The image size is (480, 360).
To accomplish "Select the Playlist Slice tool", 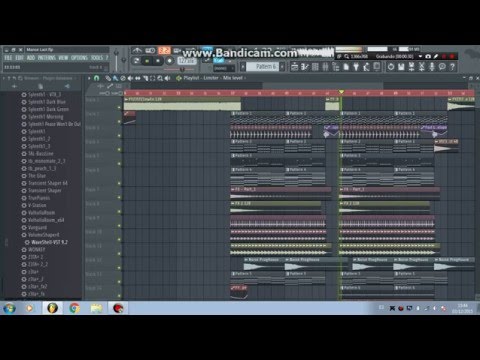I will click(x=145, y=78).
